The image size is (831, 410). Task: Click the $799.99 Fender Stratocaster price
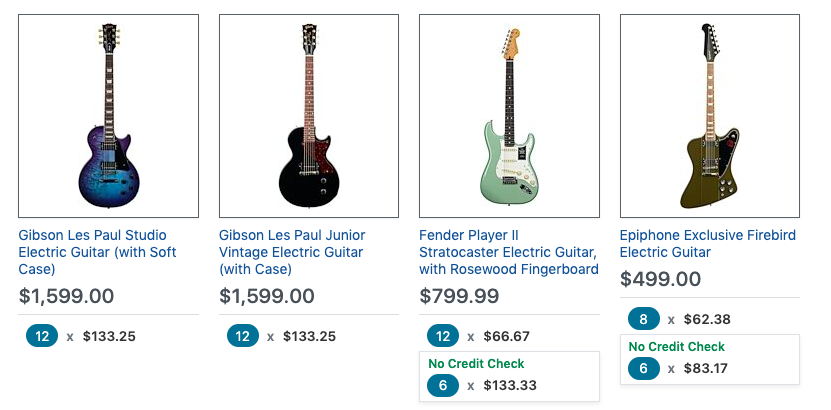point(459,296)
